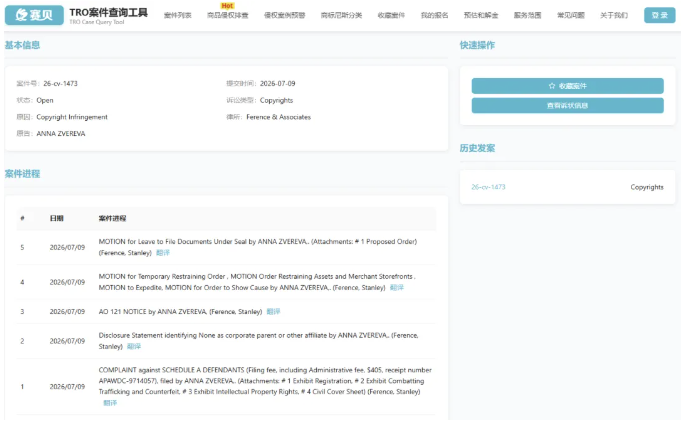Image resolution: width=691 pixels, height=429 pixels.
Task: Open 商标尼斯分类 in the navigation
Action: 342,15
